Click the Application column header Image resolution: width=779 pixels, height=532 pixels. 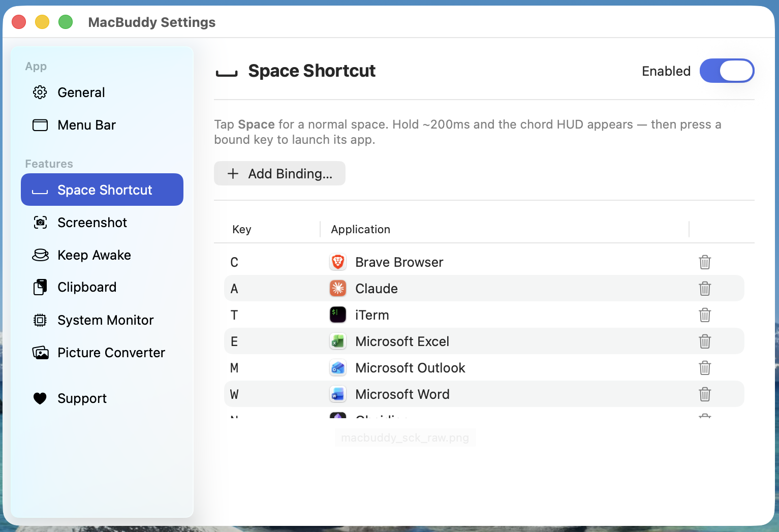pos(360,229)
